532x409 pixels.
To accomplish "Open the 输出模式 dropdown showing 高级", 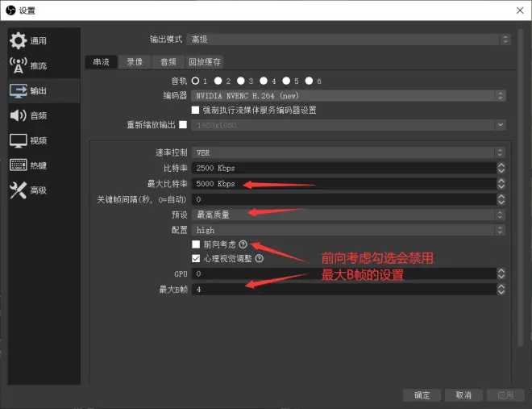I will 349,40.
